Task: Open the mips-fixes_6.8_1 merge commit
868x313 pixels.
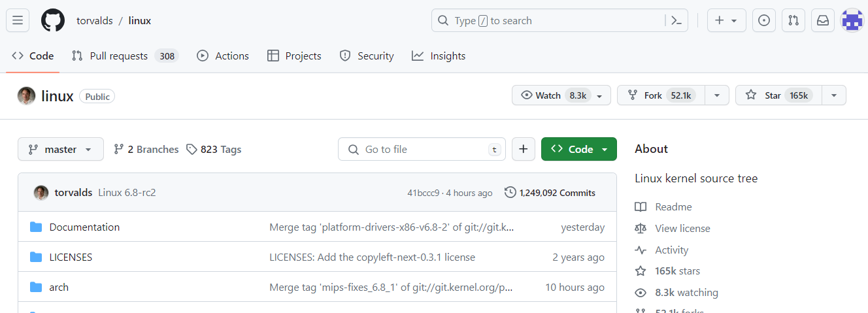Action: (391, 288)
